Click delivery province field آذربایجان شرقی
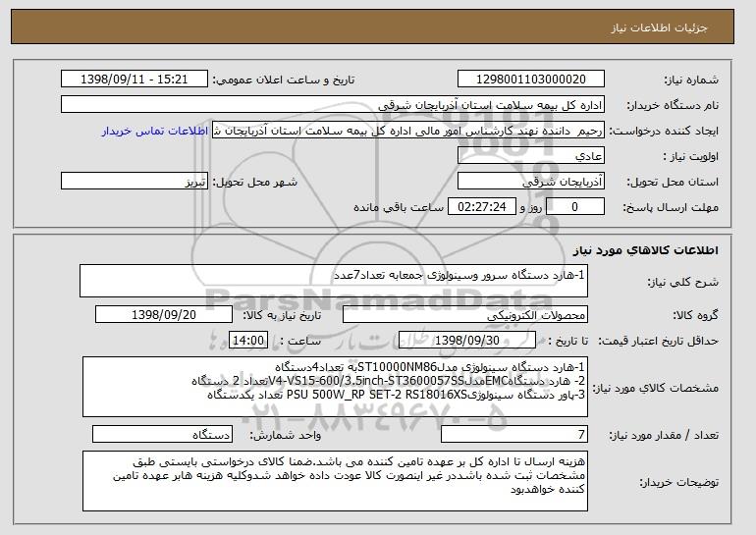Image resolution: width=756 pixels, height=535 pixels. [531, 182]
